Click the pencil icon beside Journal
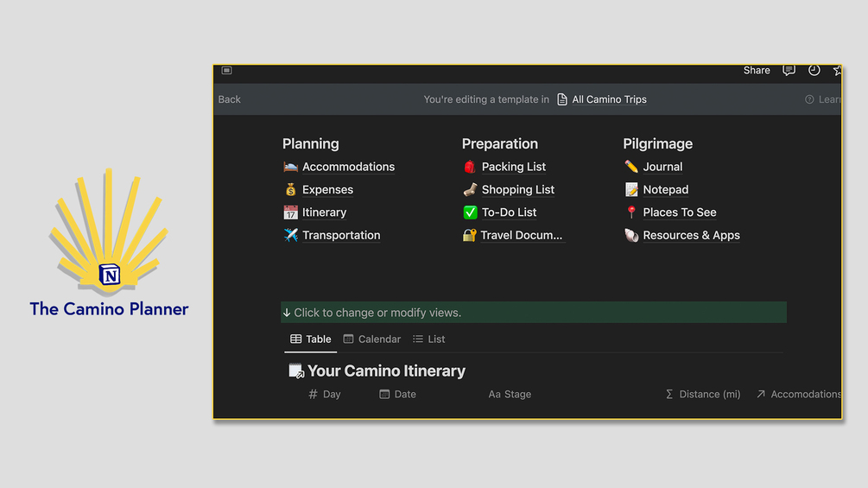868x488 pixels. pyautogui.click(x=631, y=167)
